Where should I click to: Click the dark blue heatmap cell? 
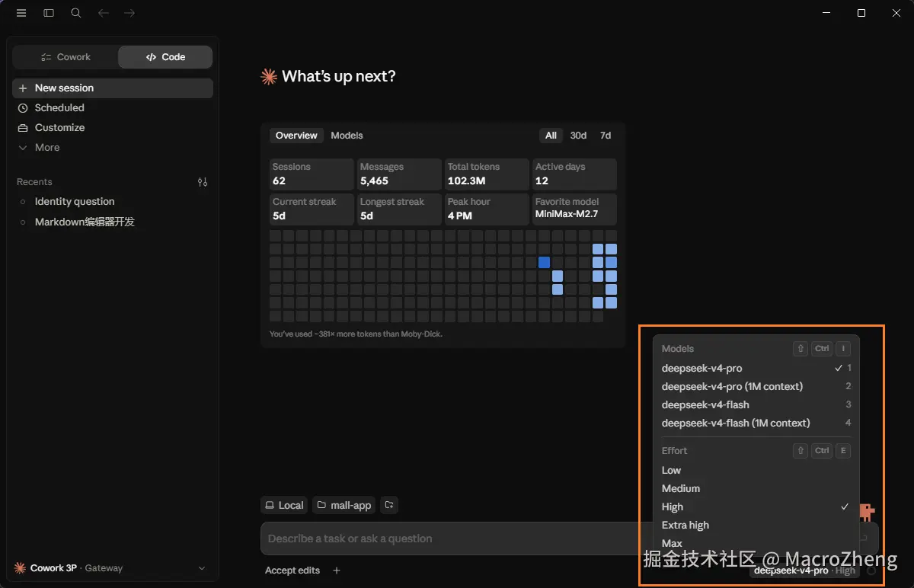[x=544, y=263]
